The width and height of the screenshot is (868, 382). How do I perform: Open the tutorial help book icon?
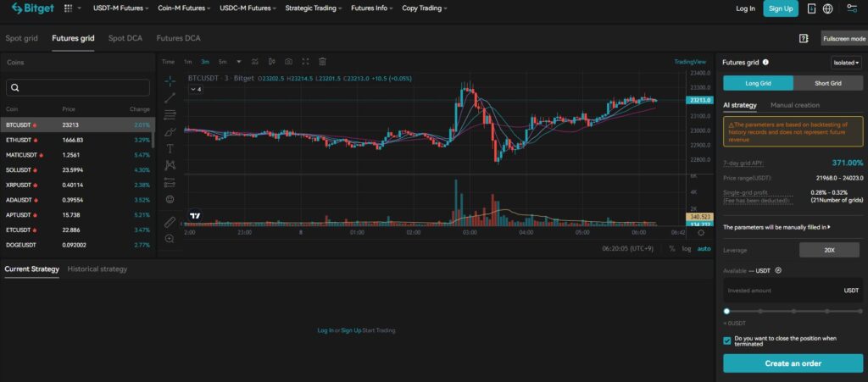(x=804, y=38)
